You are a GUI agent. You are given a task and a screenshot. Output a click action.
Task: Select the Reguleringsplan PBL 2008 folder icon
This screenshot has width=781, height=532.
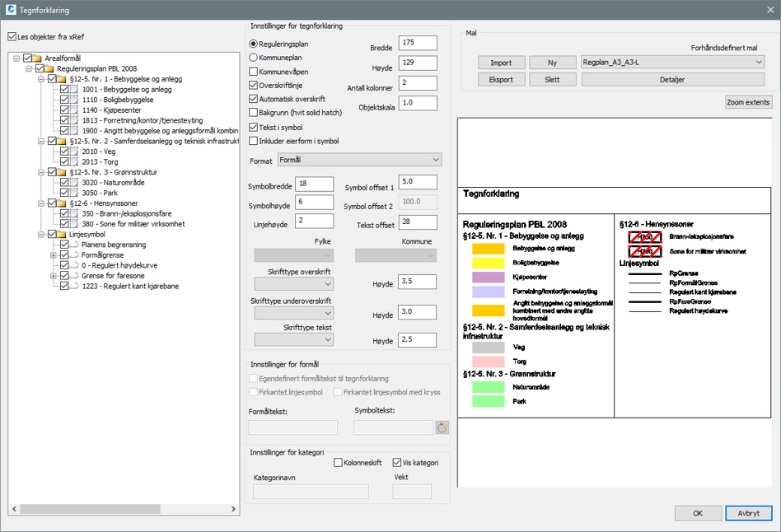click(x=50, y=69)
